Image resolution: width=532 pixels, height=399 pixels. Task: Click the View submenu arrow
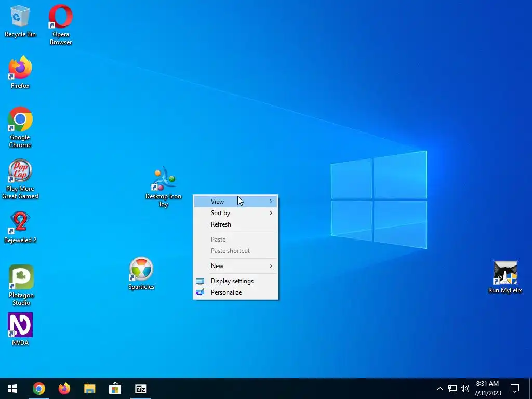[x=271, y=202]
